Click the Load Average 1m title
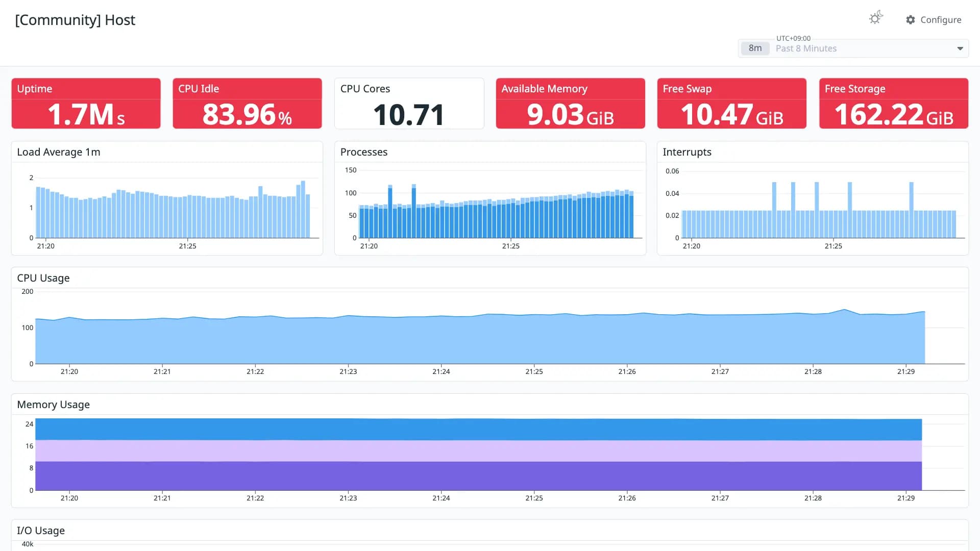The image size is (980, 551). [59, 152]
